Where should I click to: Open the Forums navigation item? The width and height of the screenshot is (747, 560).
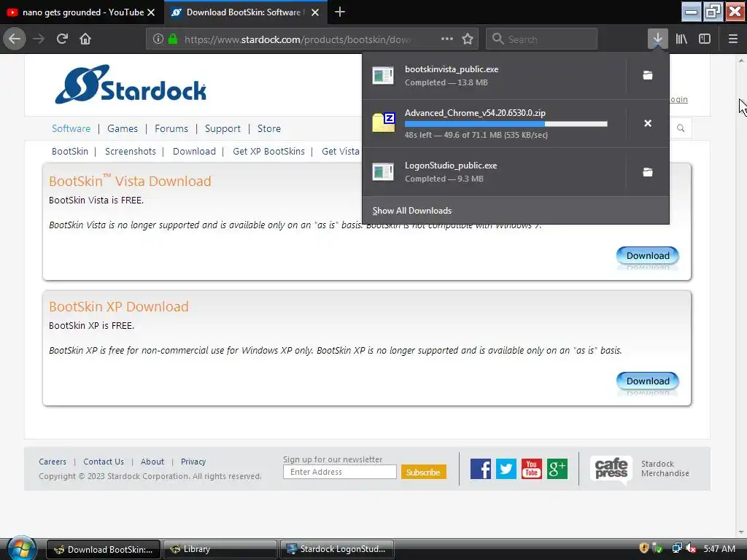[x=171, y=128]
